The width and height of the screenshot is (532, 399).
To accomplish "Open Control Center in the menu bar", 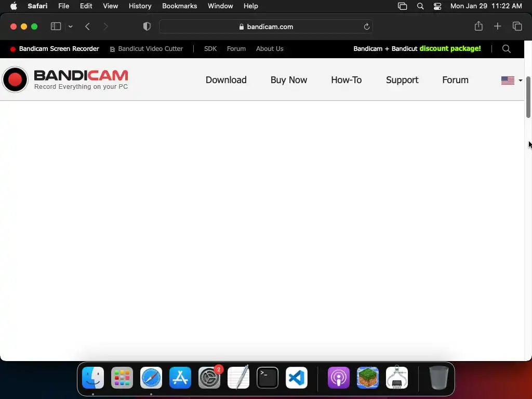I will pos(437,6).
